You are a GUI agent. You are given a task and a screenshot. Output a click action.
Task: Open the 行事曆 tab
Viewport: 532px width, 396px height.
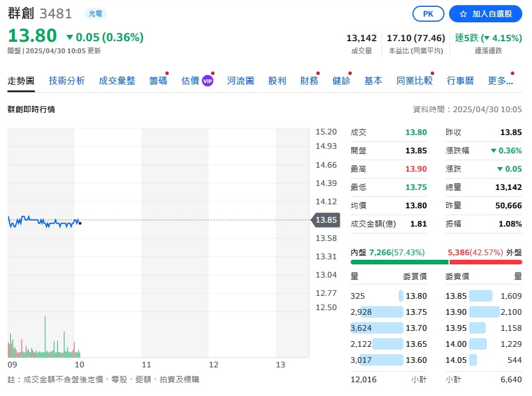[460, 81]
